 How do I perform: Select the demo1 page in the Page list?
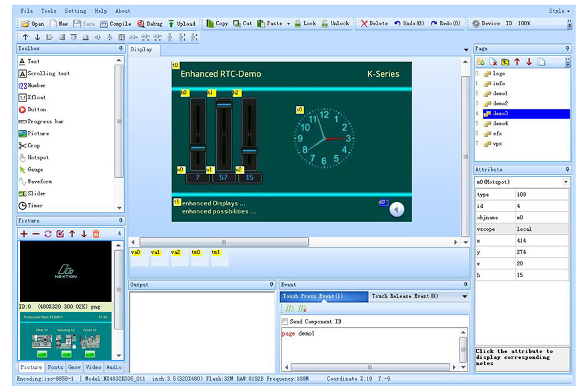coord(500,93)
